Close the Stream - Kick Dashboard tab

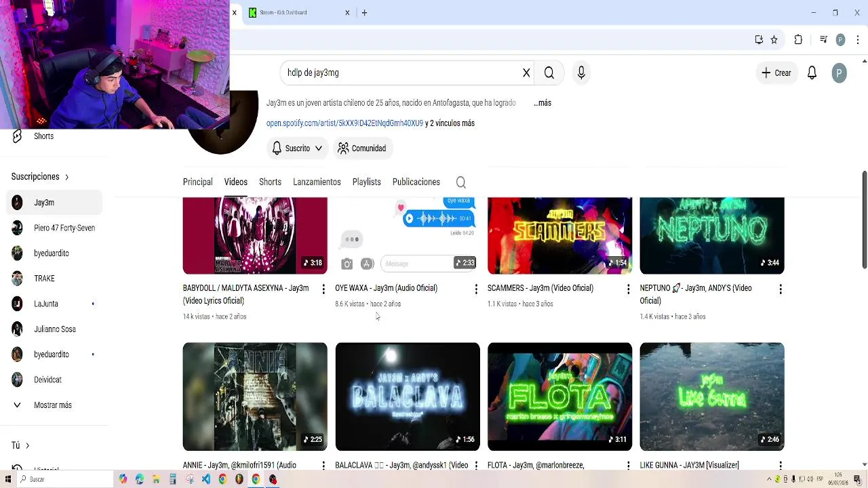point(347,12)
